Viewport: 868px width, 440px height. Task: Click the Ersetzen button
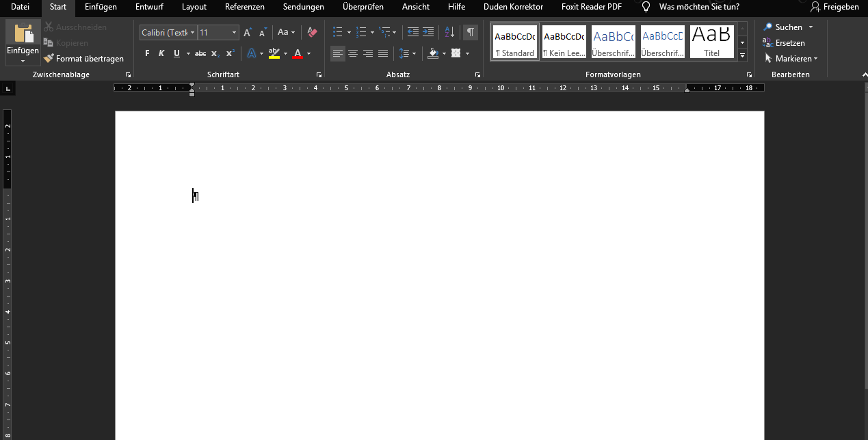tap(783, 43)
